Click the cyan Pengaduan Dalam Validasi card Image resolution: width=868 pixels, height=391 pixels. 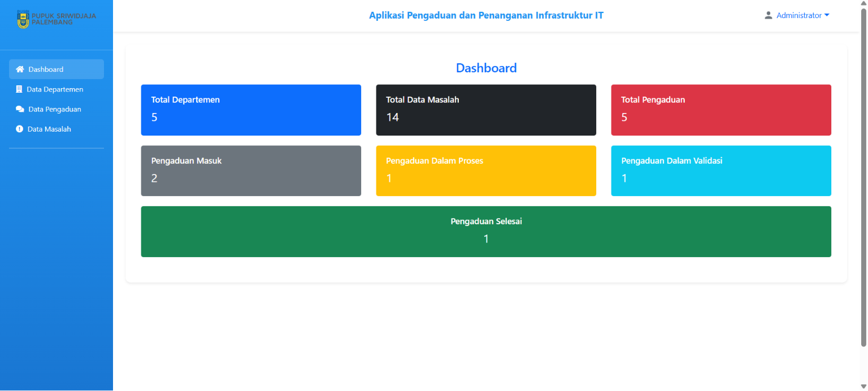pos(721,171)
